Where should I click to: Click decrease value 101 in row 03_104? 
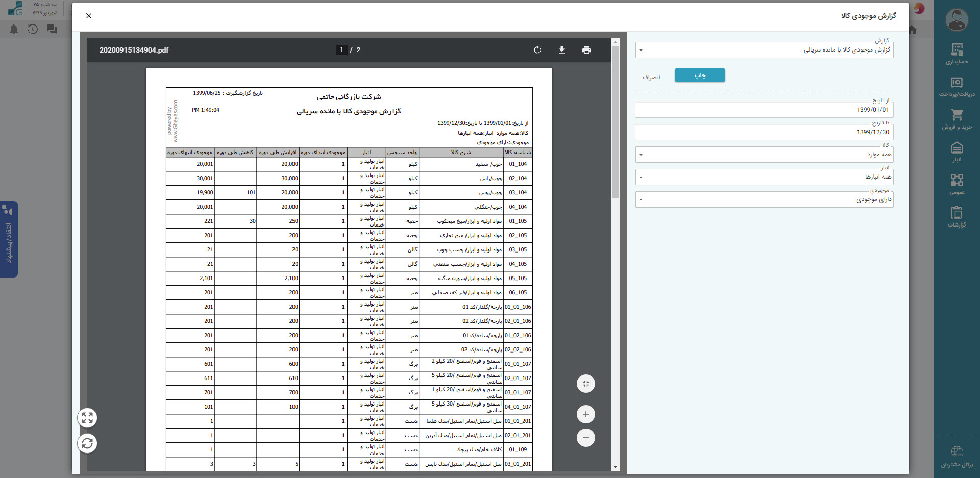coord(251,192)
